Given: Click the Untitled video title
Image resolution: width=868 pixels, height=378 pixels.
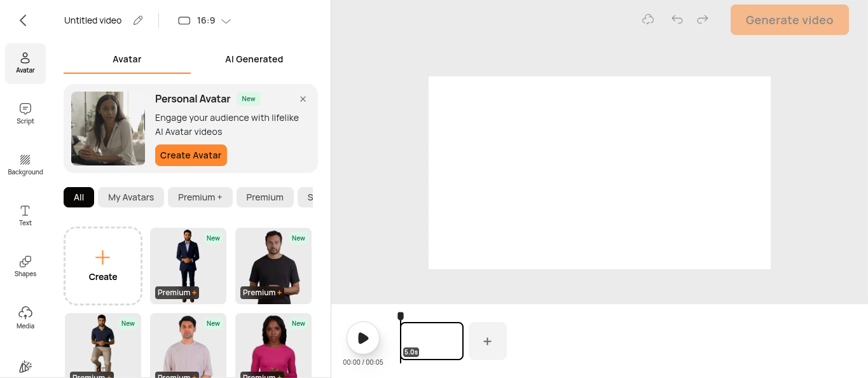Looking at the screenshot, I should pos(93,20).
